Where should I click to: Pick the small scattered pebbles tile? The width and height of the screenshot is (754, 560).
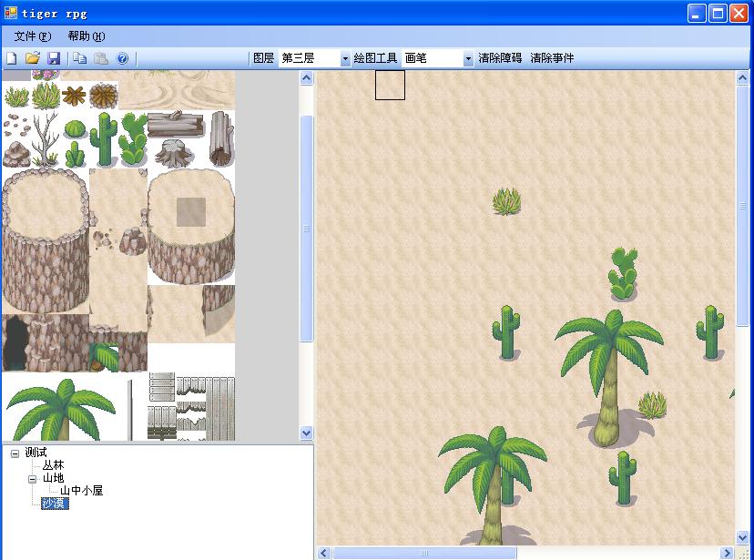coord(16,127)
